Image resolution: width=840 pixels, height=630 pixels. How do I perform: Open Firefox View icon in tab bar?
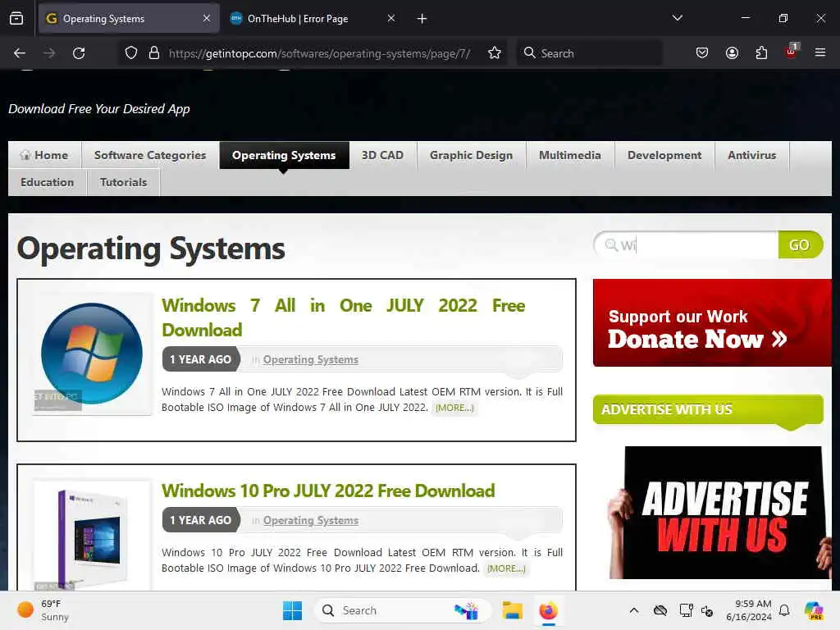[x=16, y=19]
